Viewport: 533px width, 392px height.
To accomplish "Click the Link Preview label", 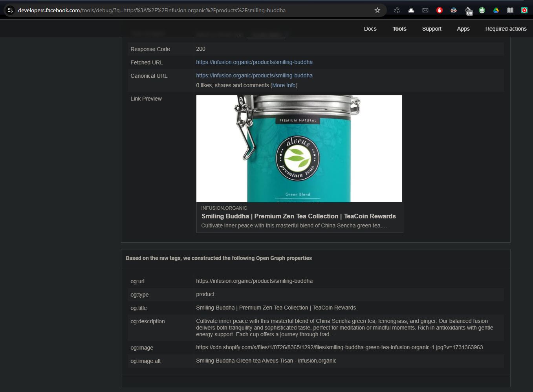I will coord(146,99).
